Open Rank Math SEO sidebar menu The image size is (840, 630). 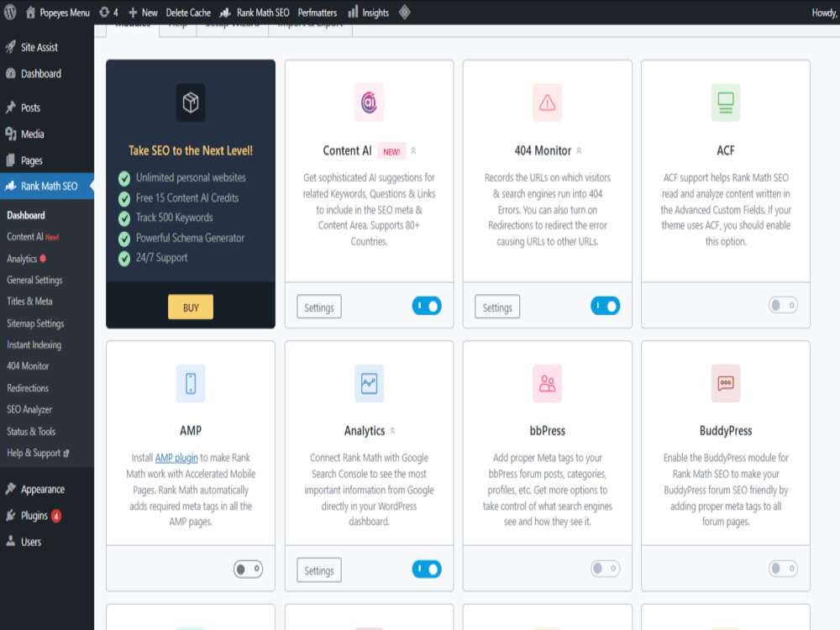tap(47, 186)
